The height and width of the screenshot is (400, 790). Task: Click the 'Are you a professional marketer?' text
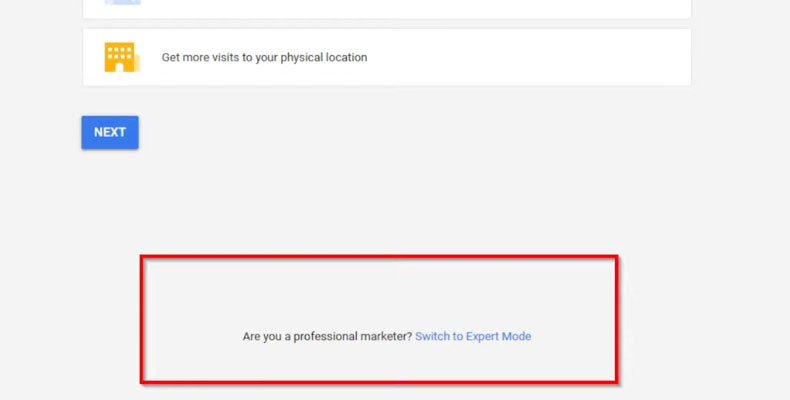pos(326,337)
